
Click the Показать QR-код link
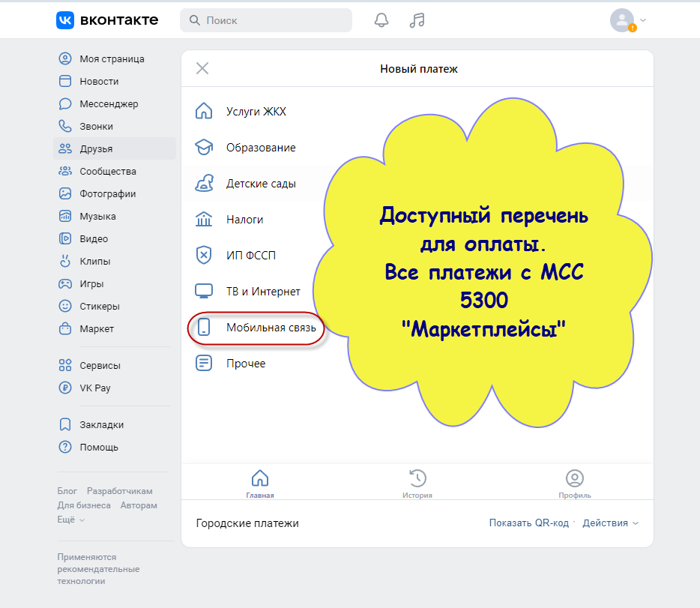[528, 523]
